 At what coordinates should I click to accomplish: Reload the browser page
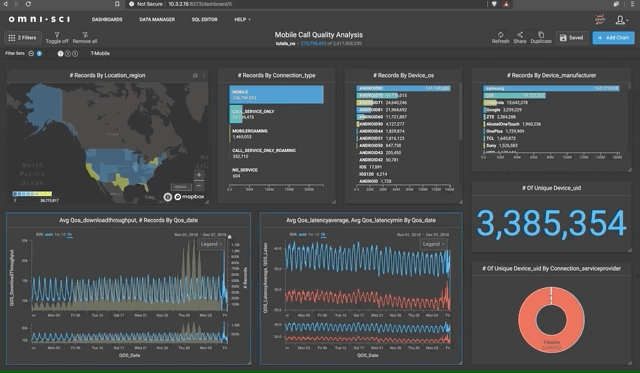coord(28,4)
